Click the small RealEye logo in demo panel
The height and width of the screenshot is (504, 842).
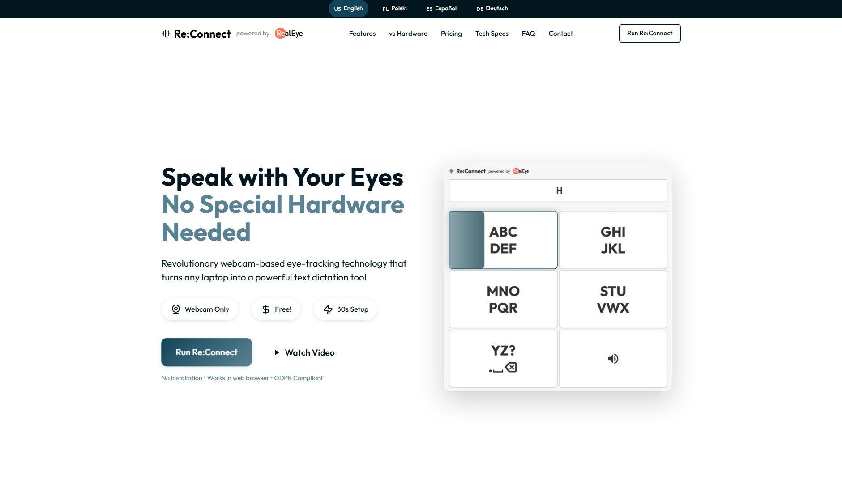pos(521,171)
